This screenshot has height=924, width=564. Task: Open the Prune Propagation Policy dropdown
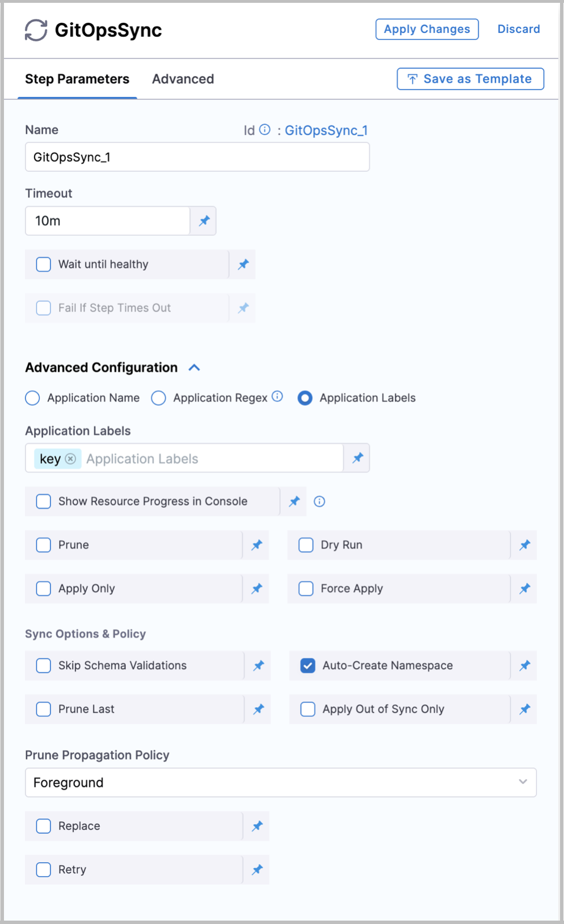click(281, 783)
